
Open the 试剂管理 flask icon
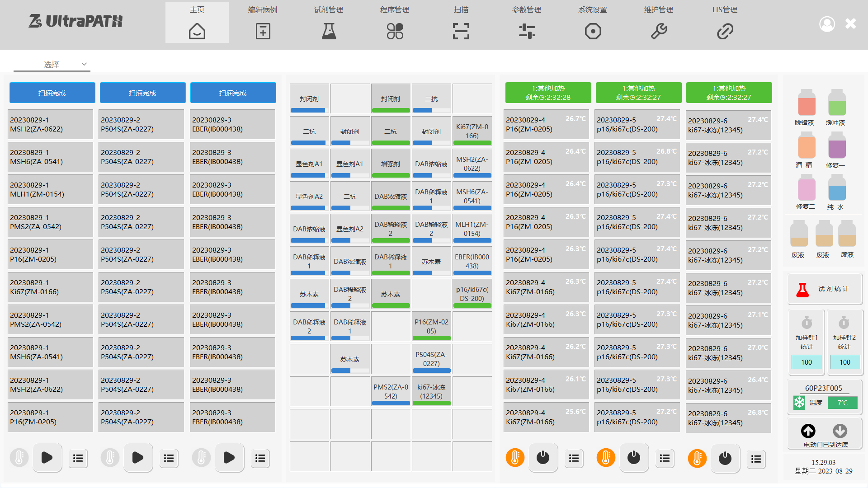(329, 31)
